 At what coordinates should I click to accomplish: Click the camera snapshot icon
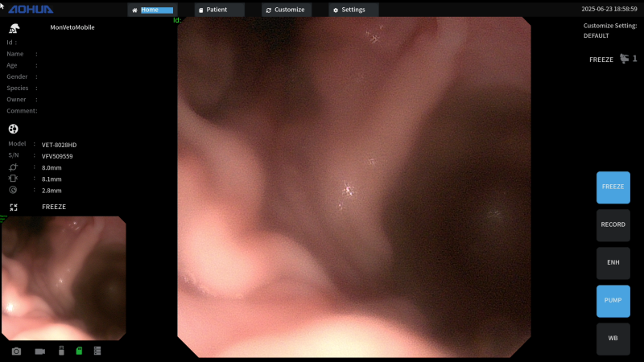pyautogui.click(x=16, y=352)
